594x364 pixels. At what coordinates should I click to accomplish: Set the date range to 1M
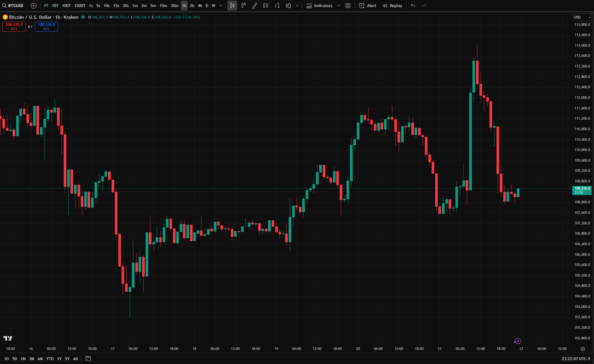point(23,359)
